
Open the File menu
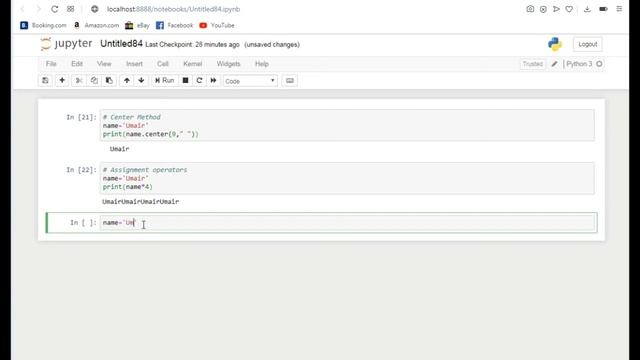(51, 64)
